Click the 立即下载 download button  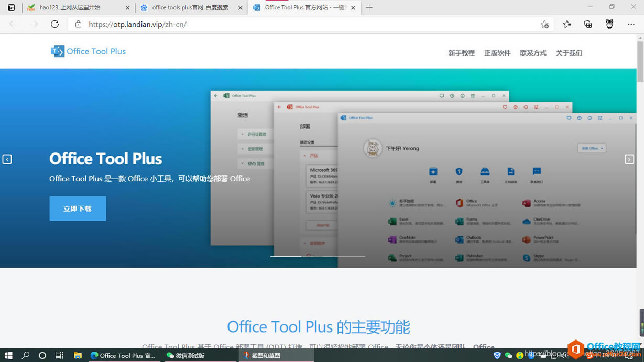[78, 208]
